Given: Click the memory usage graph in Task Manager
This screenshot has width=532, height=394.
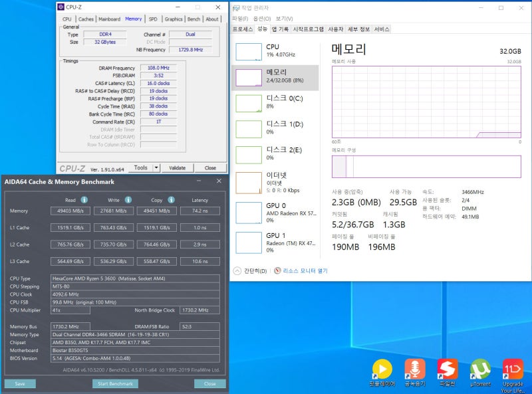Looking at the screenshot, I should click(426, 102).
